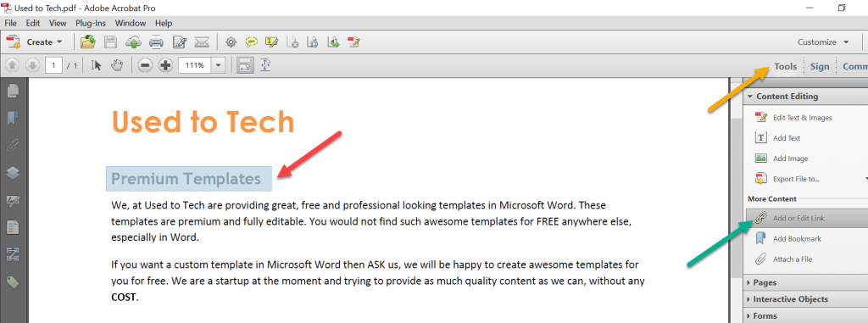Zoom in with the plus button
This screenshot has height=323, width=868.
click(x=165, y=65)
